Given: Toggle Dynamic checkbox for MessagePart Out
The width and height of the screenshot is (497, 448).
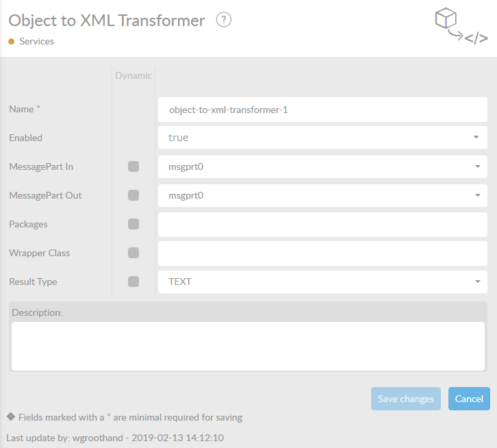Looking at the screenshot, I should (133, 195).
